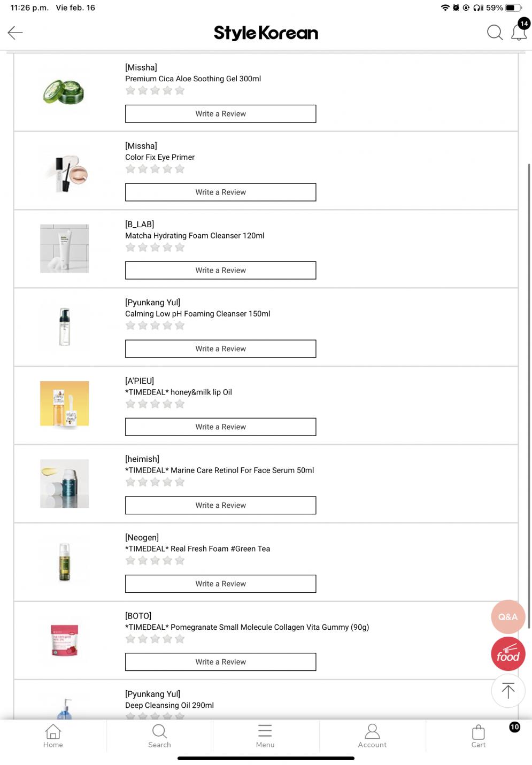
Task: Tap the back arrow icon
Action: [x=15, y=33]
